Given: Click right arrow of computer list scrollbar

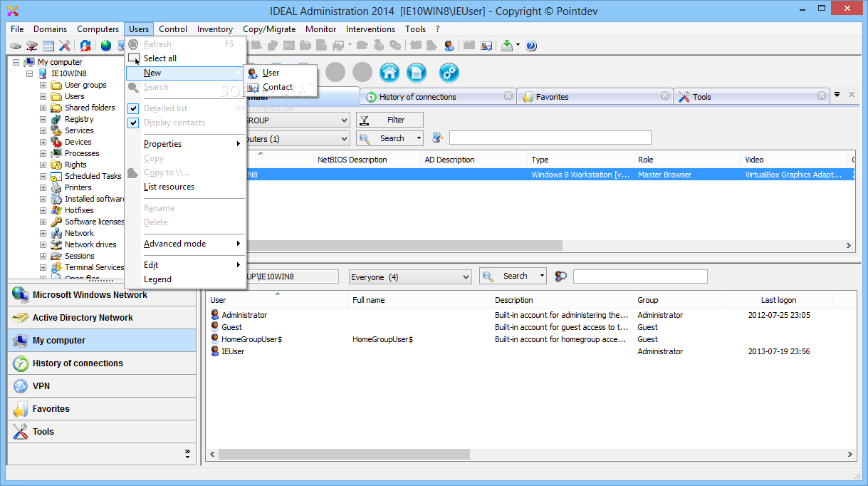Looking at the screenshot, I should click(x=849, y=245).
